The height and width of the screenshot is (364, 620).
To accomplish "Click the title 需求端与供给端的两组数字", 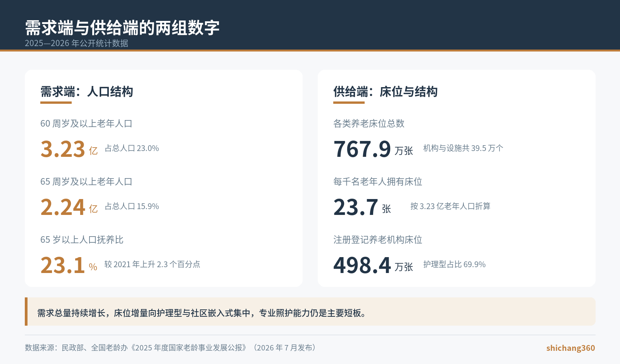I will [122, 28].
